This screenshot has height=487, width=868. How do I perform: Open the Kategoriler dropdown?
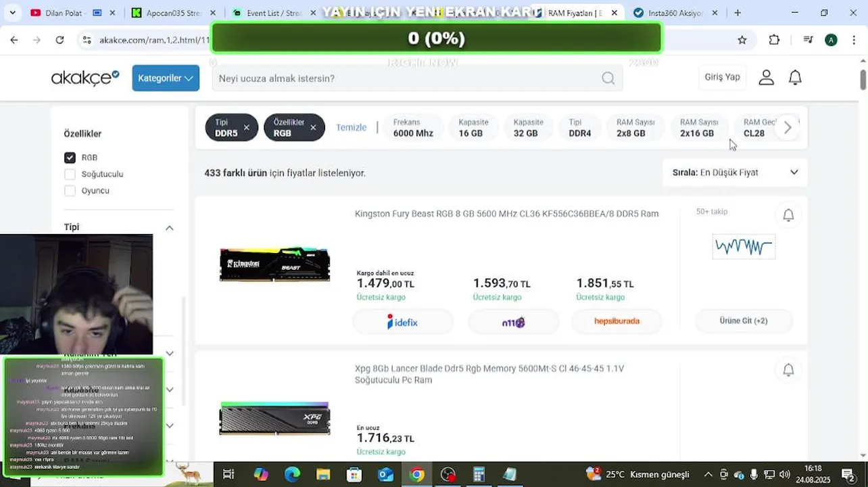click(x=166, y=78)
